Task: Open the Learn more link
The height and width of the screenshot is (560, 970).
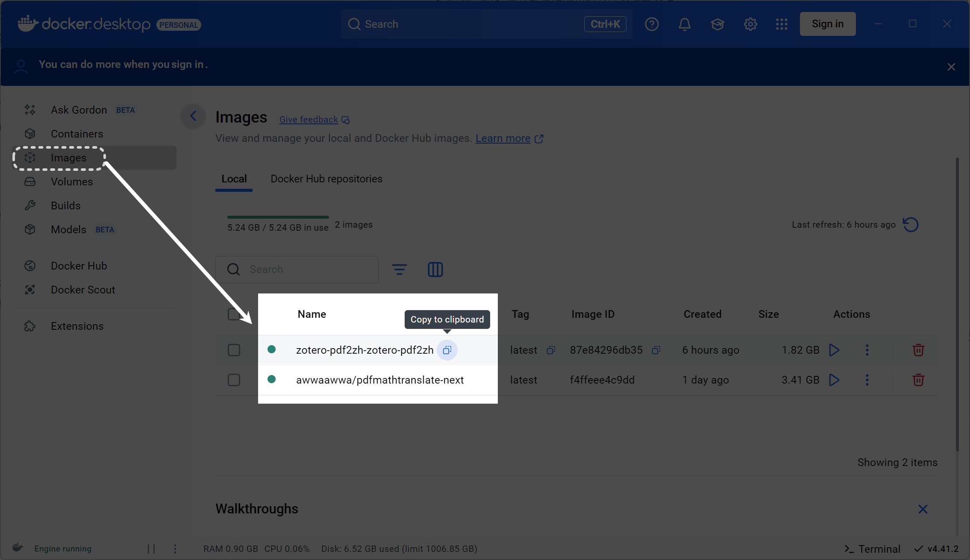Action: 503,138
